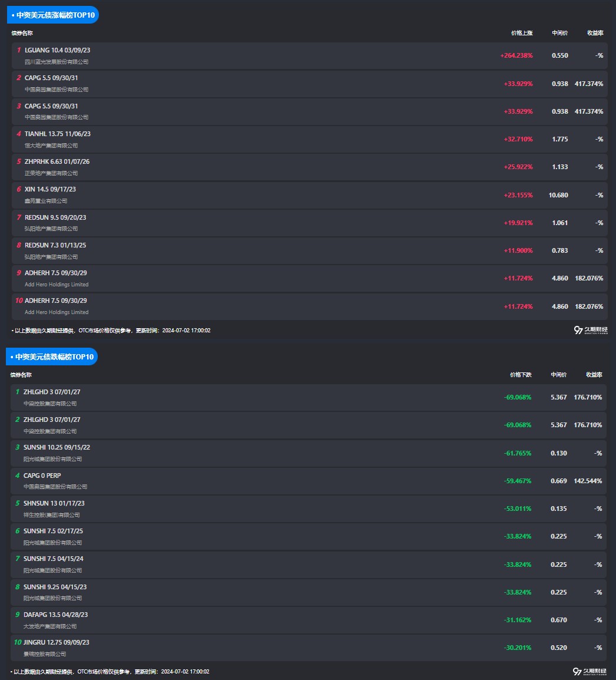Sort by the 价格下跌 column header
Image resolution: width=616 pixels, height=680 pixels.
click(x=521, y=375)
